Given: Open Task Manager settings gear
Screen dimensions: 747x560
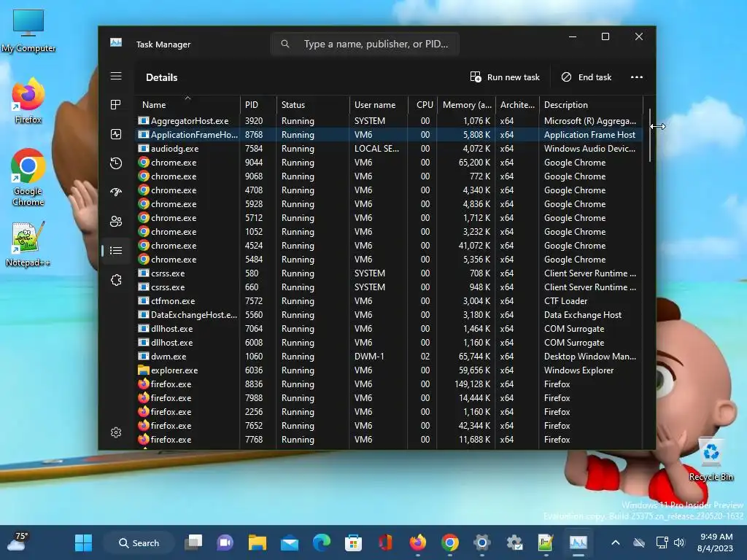Looking at the screenshot, I should (116, 432).
